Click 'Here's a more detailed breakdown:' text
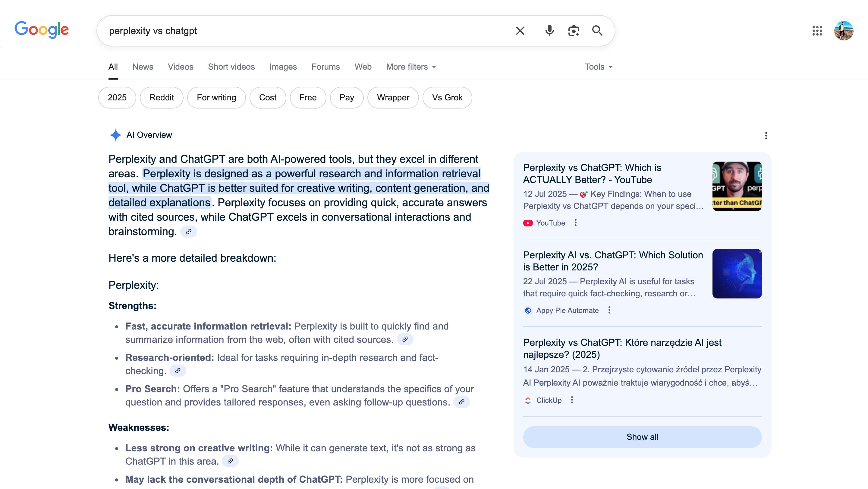The width and height of the screenshot is (868, 489). (x=192, y=258)
